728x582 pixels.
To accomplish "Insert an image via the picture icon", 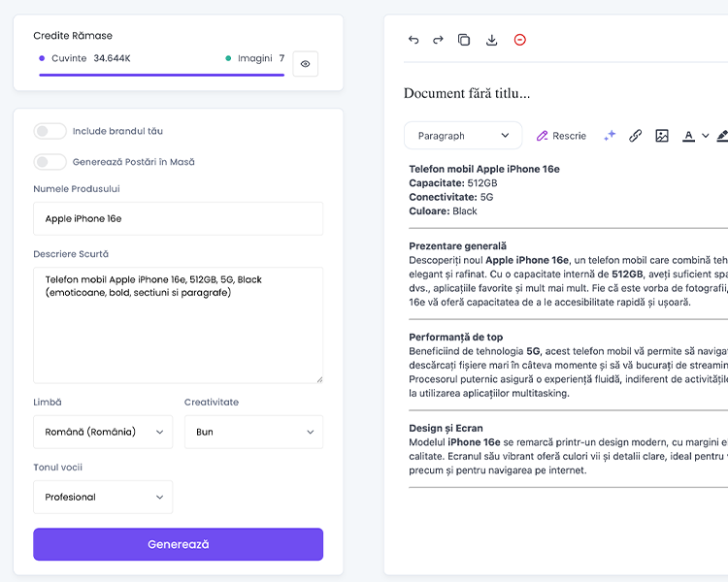I will (x=662, y=136).
